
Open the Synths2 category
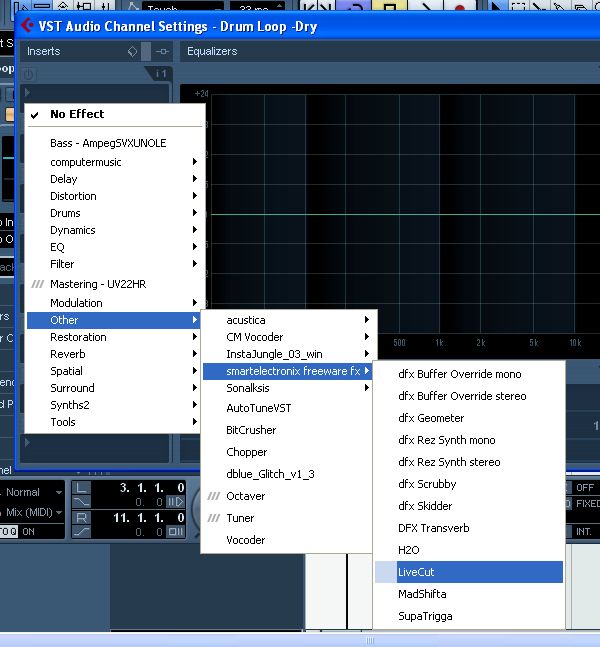(x=115, y=405)
